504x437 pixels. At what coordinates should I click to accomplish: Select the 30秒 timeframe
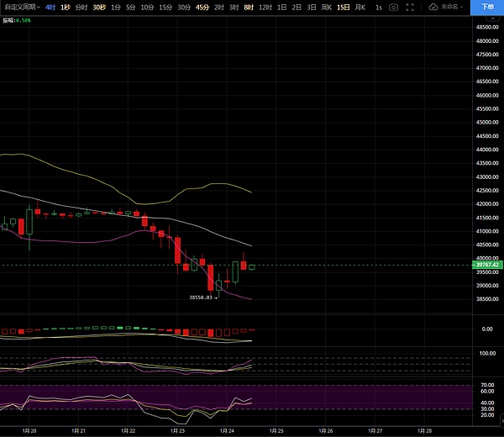[x=99, y=7]
